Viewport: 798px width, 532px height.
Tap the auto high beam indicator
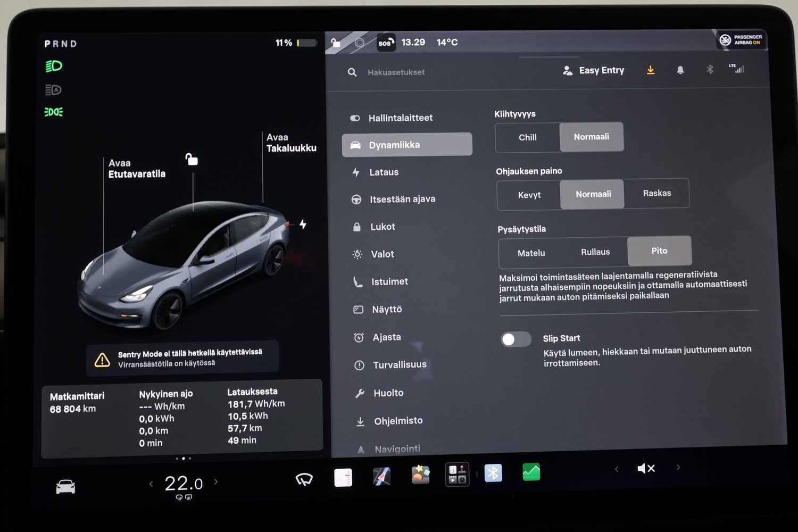click(53, 90)
